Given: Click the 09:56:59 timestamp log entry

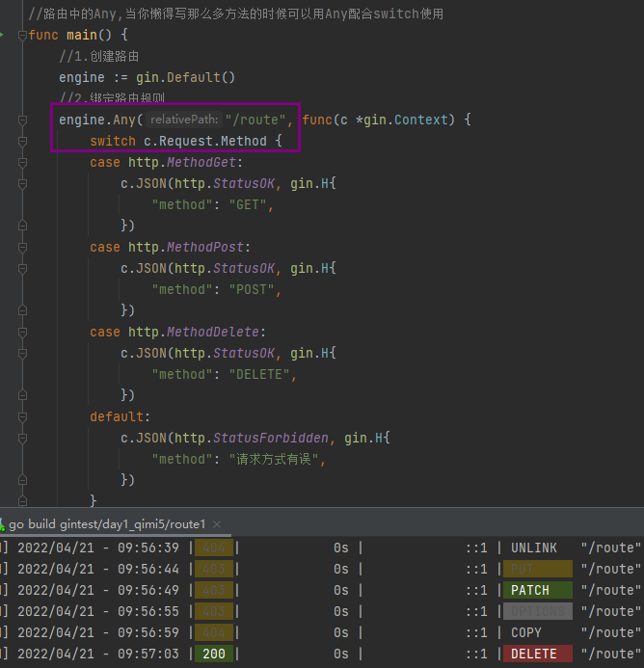Looking at the screenshot, I should (x=148, y=632).
